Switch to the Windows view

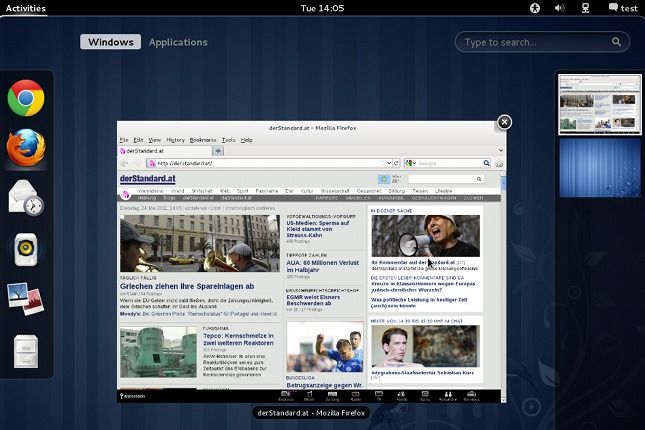[x=111, y=42]
